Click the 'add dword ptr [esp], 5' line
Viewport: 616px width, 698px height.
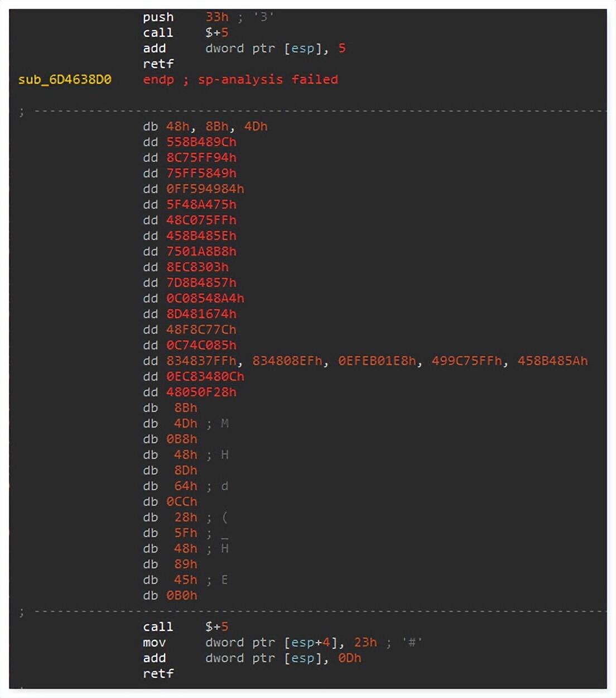tap(244, 49)
